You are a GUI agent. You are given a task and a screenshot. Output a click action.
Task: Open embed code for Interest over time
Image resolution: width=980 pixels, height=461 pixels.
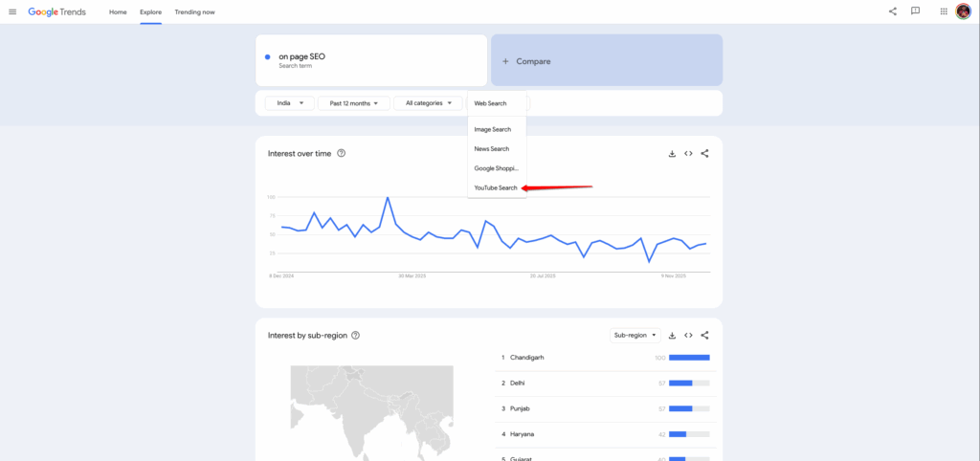pyautogui.click(x=688, y=154)
